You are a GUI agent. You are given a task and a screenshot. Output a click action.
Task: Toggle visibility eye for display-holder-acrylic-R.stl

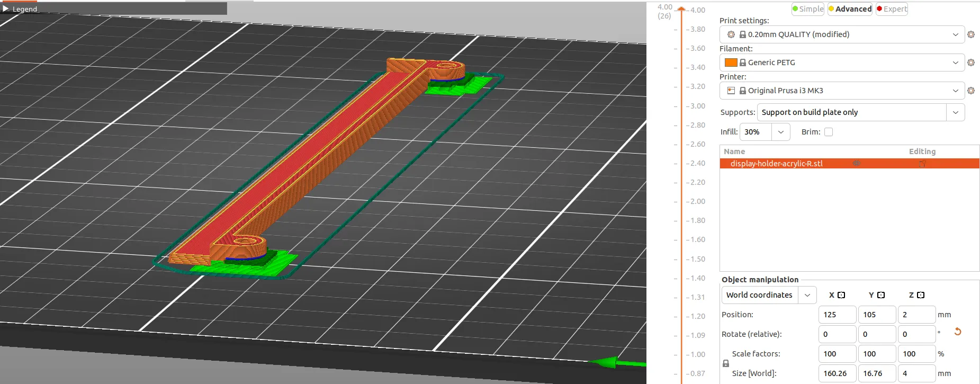(x=857, y=164)
